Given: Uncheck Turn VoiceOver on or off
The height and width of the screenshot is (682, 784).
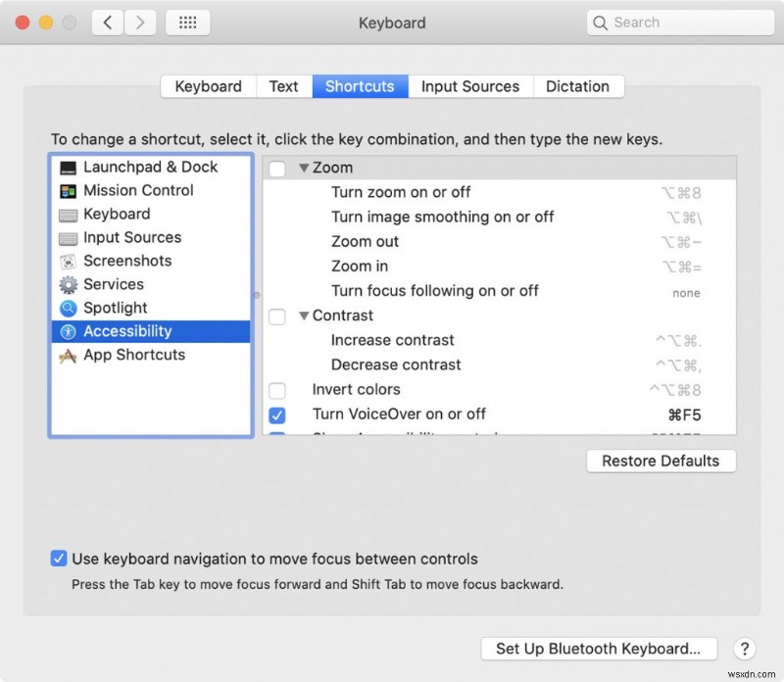Looking at the screenshot, I should tap(277, 414).
